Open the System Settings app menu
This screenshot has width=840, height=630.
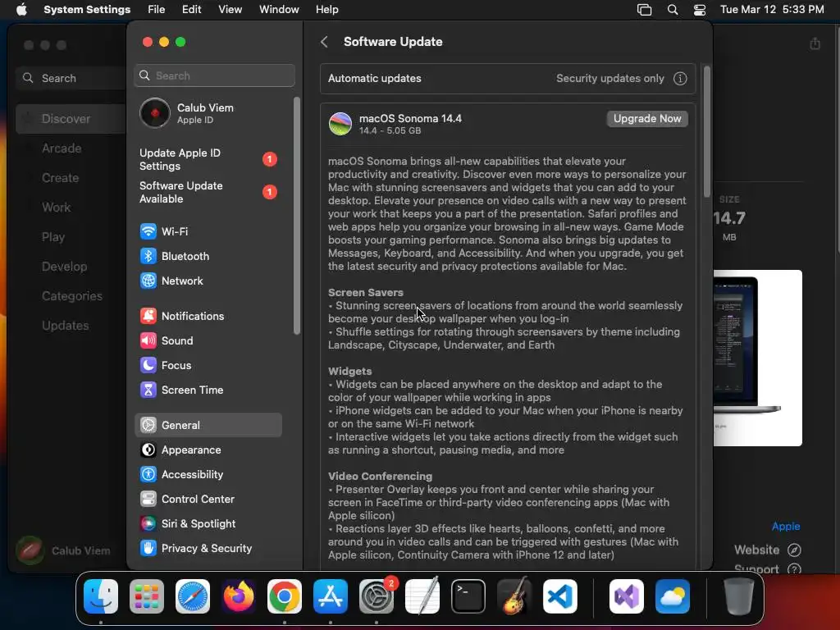[x=87, y=10]
